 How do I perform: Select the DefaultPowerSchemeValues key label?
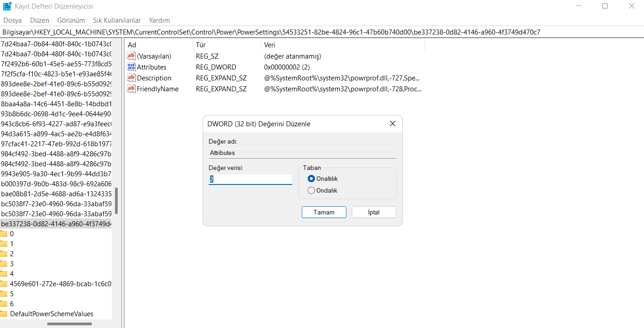52,314
